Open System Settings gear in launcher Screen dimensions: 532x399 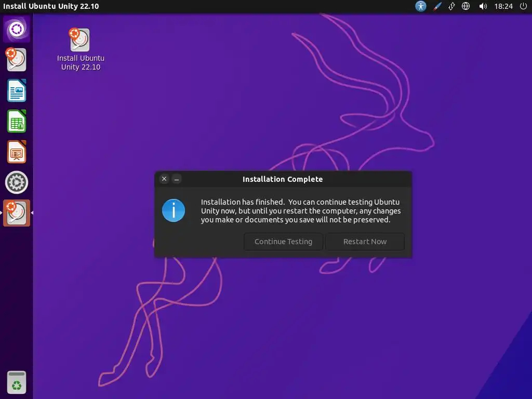coord(16,182)
